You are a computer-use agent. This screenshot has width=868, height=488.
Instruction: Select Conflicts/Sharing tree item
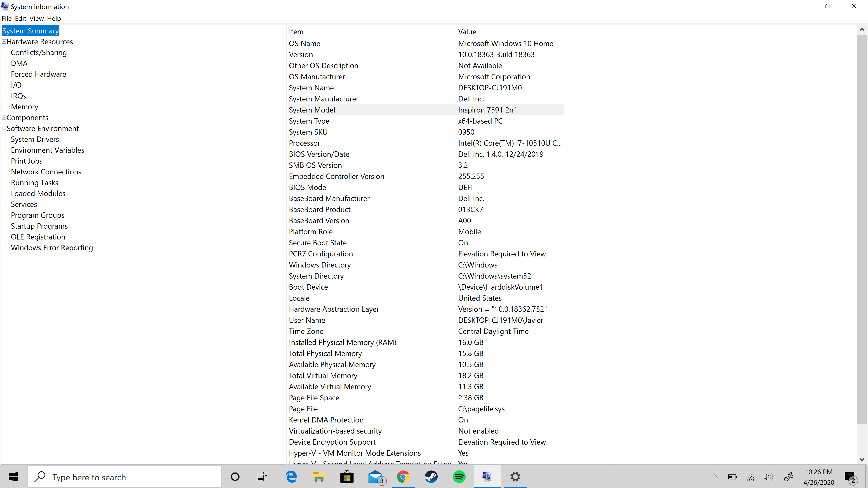click(39, 53)
